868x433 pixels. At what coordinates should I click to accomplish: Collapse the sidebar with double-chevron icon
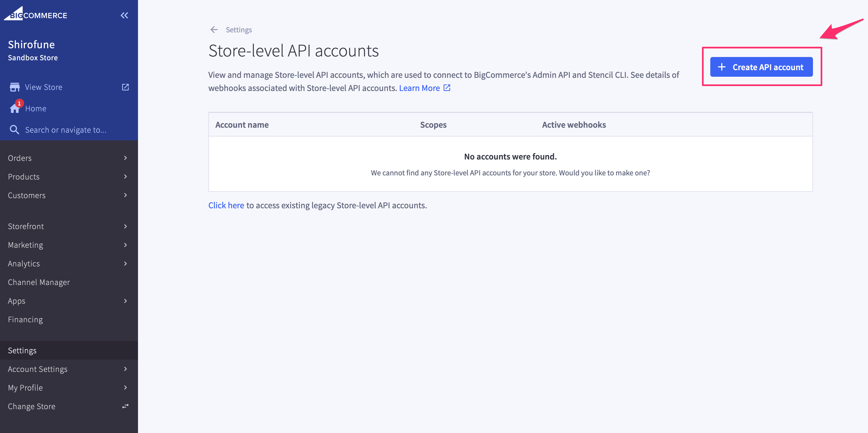124,15
